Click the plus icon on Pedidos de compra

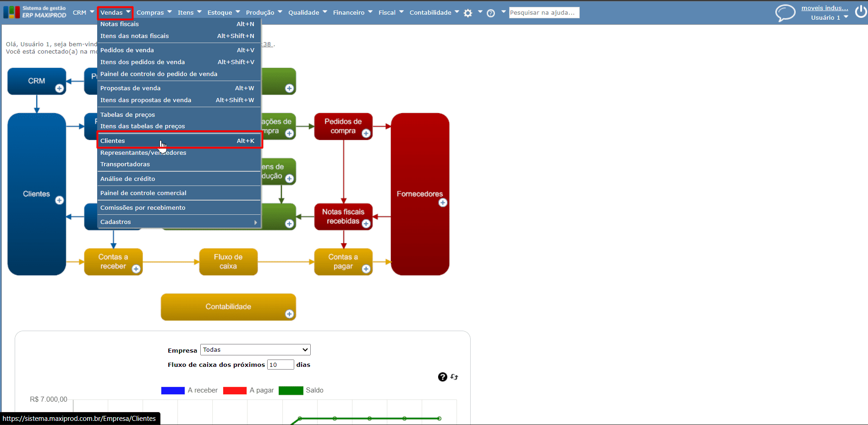[366, 133]
